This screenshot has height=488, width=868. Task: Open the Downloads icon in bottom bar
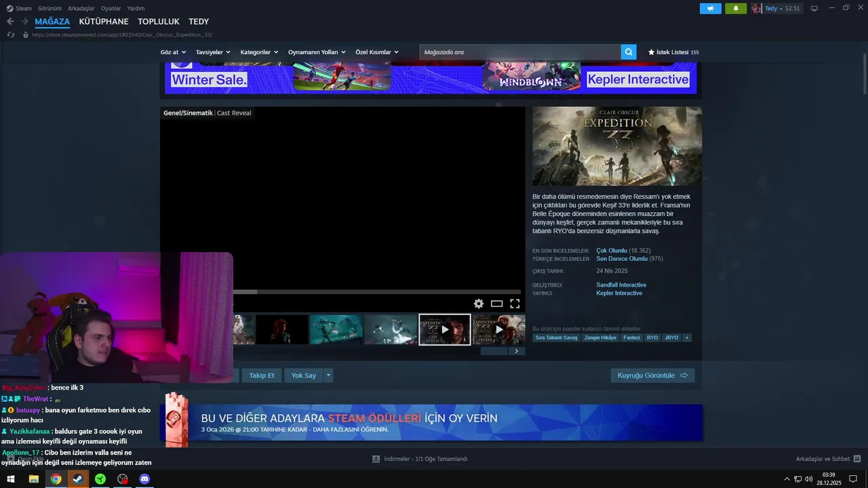[376, 459]
